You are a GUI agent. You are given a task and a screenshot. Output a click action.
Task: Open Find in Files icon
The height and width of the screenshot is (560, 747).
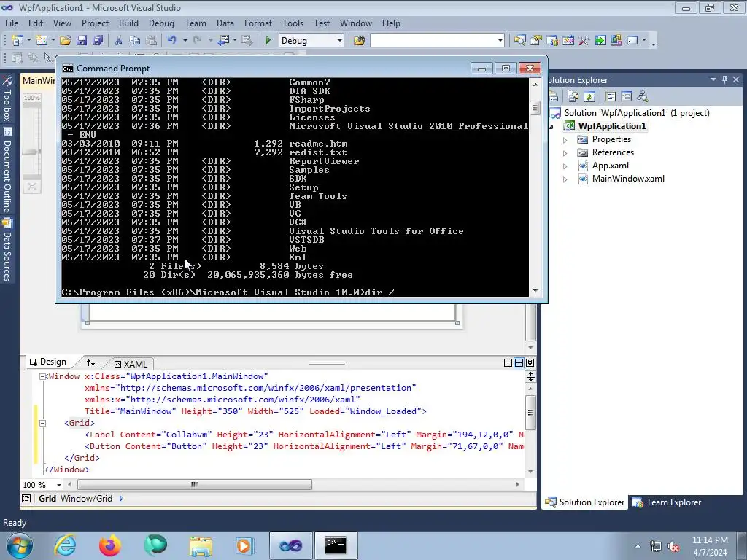pyautogui.click(x=359, y=41)
